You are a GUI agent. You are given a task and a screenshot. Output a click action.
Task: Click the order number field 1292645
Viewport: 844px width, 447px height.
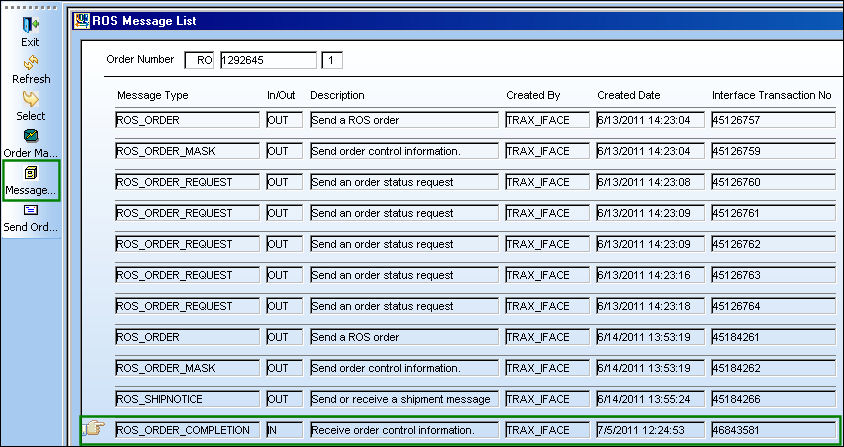[268, 60]
